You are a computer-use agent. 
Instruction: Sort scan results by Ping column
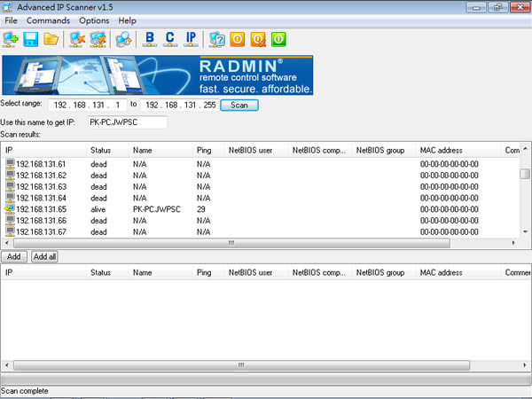(209, 150)
